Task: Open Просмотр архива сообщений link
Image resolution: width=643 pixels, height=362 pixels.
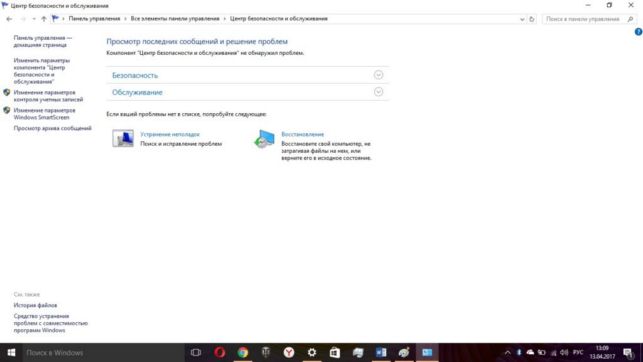Action: click(x=52, y=128)
